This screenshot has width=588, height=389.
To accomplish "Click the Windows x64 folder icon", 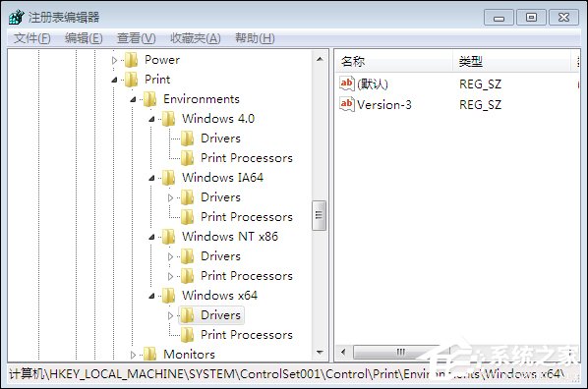I will coord(168,296).
